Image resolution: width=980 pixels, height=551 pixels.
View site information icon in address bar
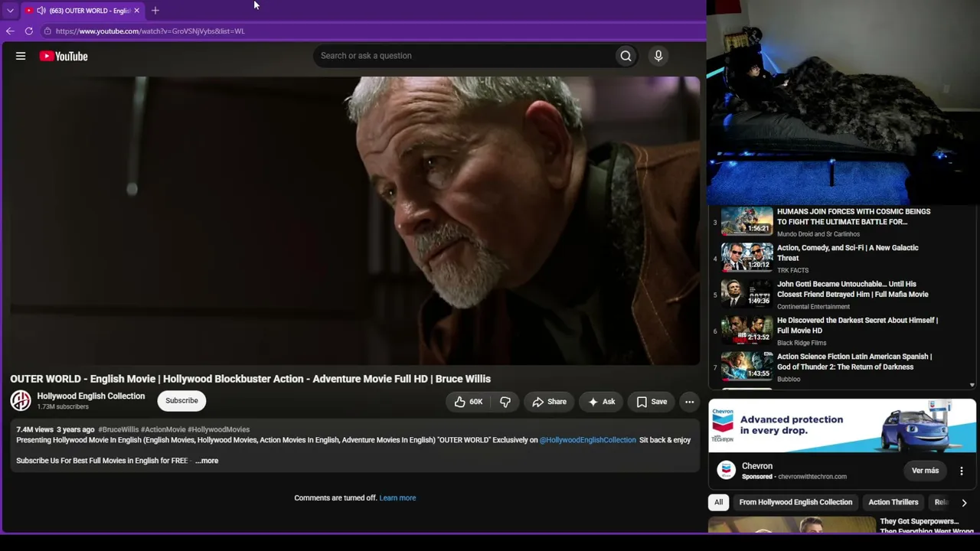point(47,31)
